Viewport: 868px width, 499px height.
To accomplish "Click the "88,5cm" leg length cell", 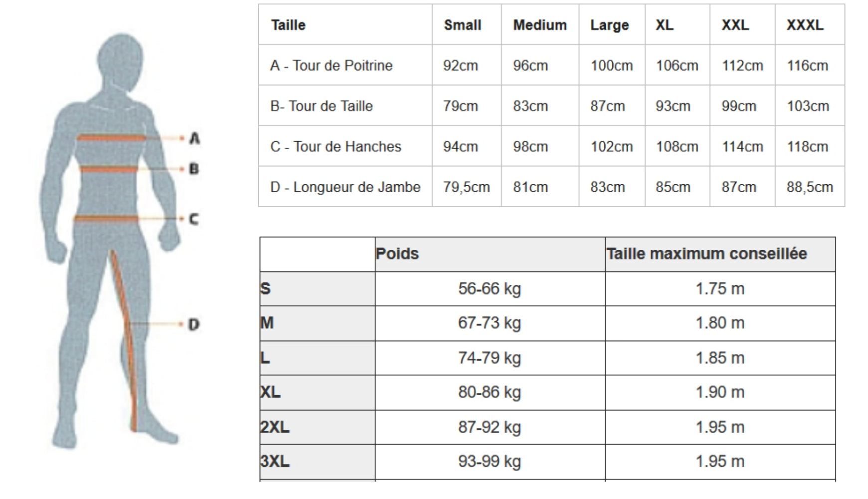I will (x=809, y=187).
